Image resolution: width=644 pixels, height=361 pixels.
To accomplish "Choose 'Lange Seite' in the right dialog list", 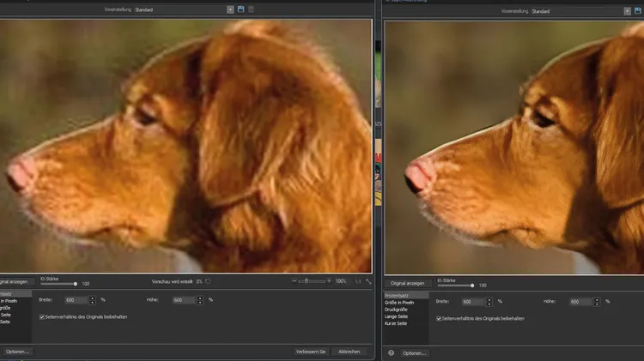I will (x=398, y=317).
